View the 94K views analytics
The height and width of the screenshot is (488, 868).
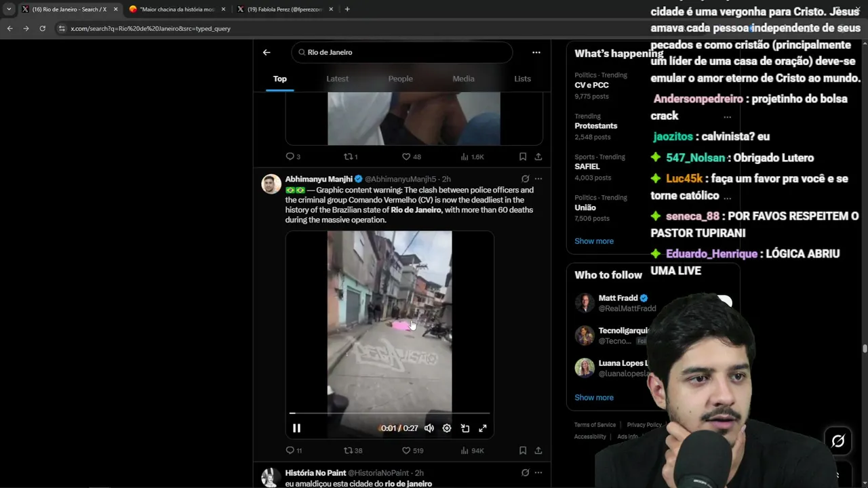pos(472,450)
